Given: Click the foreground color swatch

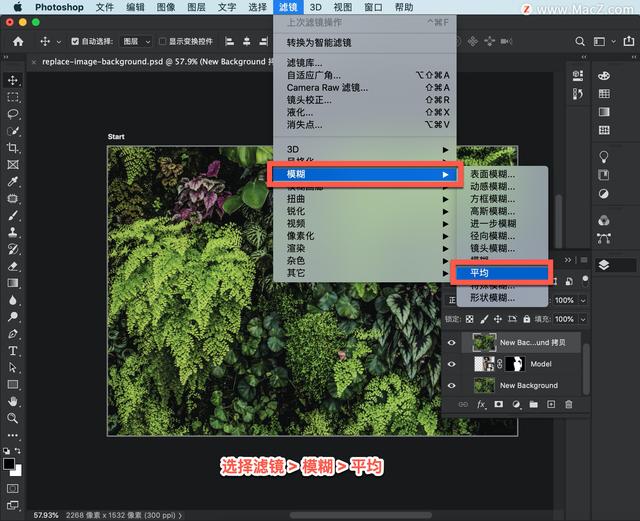Looking at the screenshot, I should point(9,464).
